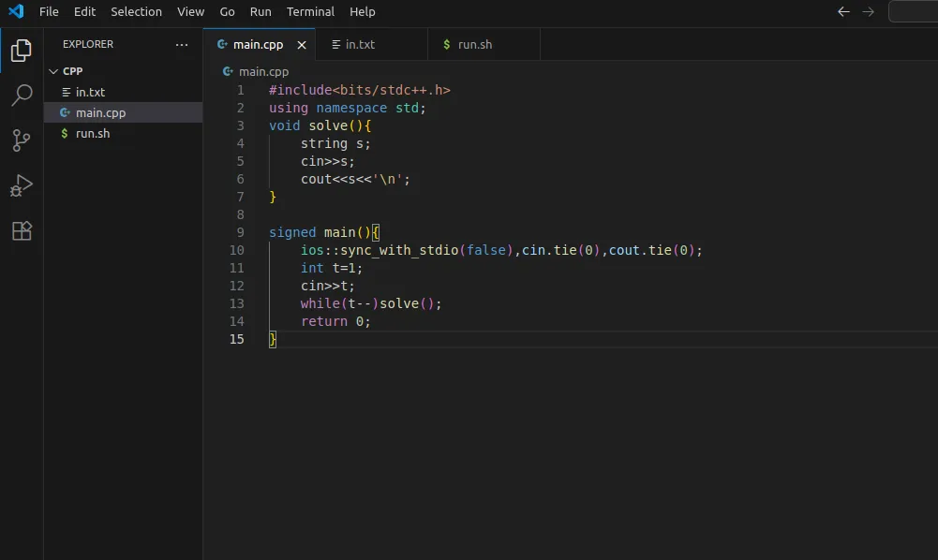Open the Edit menu
938x560 pixels.
pos(84,11)
